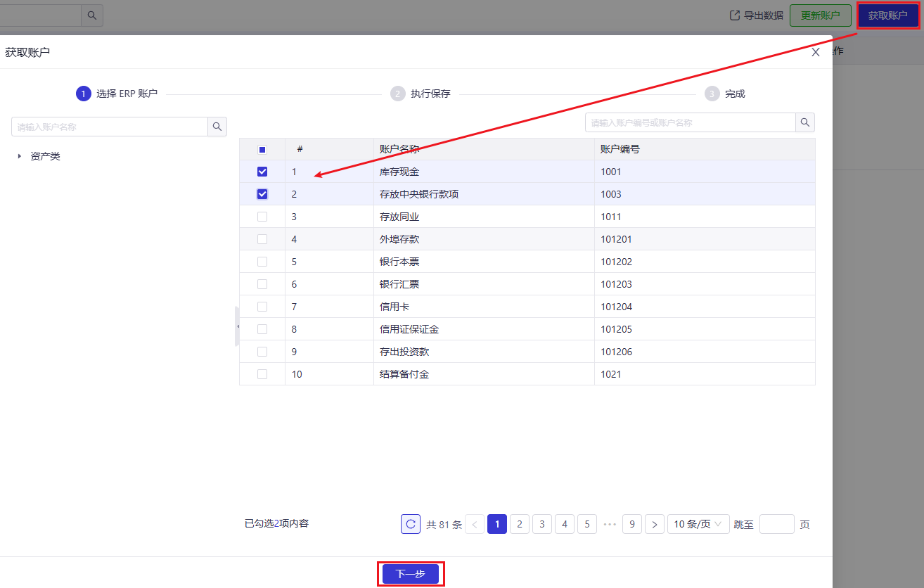Click step 1 选择 ERP 账户
The height and width of the screenshot is (588, 924).
tap(117, 94)
